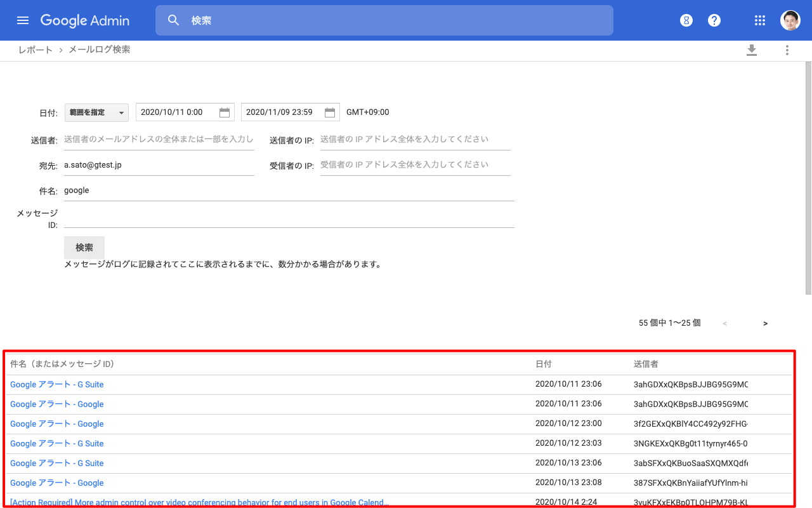Viewport: 812px width, 508px height.
Task: Click the 検索 button
Action: click(x=84, y=248)
